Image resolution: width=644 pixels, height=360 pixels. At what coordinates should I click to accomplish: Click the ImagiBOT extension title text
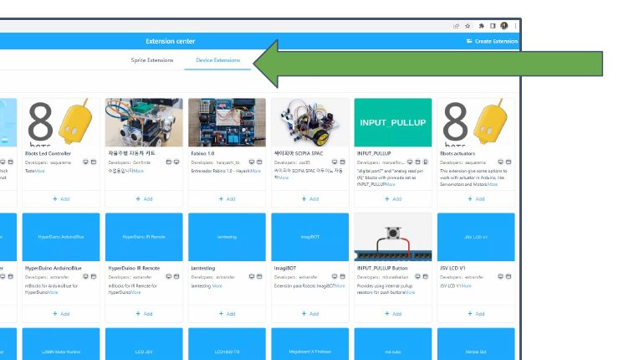[285, 268]
